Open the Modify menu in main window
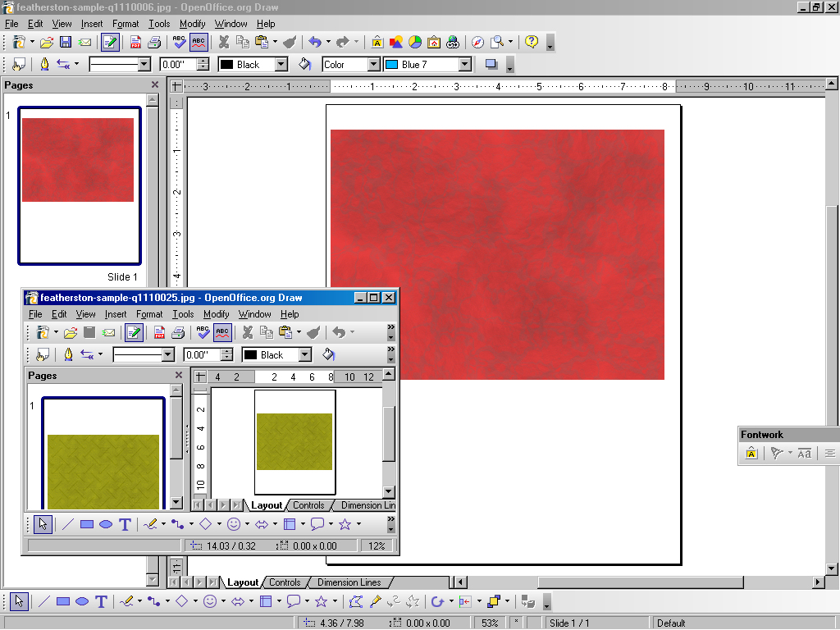Viewport: 840px width, 630px height. pyautogui.click(x=193, y=24)
